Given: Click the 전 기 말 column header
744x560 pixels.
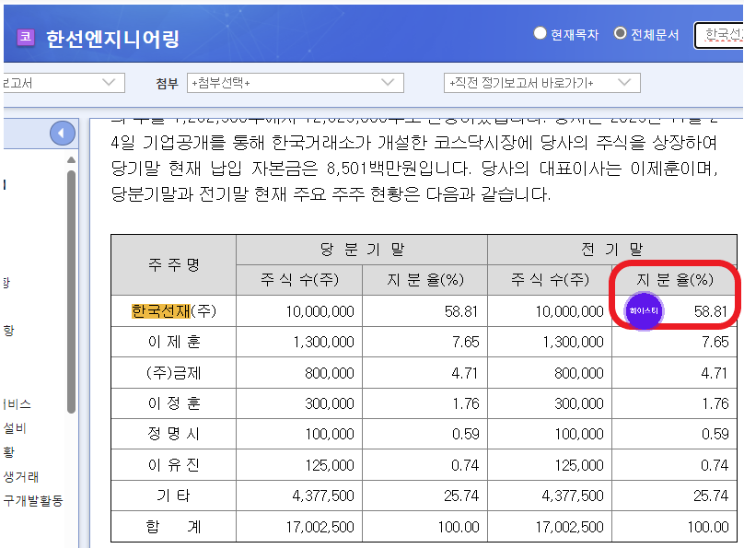Looking at the screenshot, I should 612,250.
